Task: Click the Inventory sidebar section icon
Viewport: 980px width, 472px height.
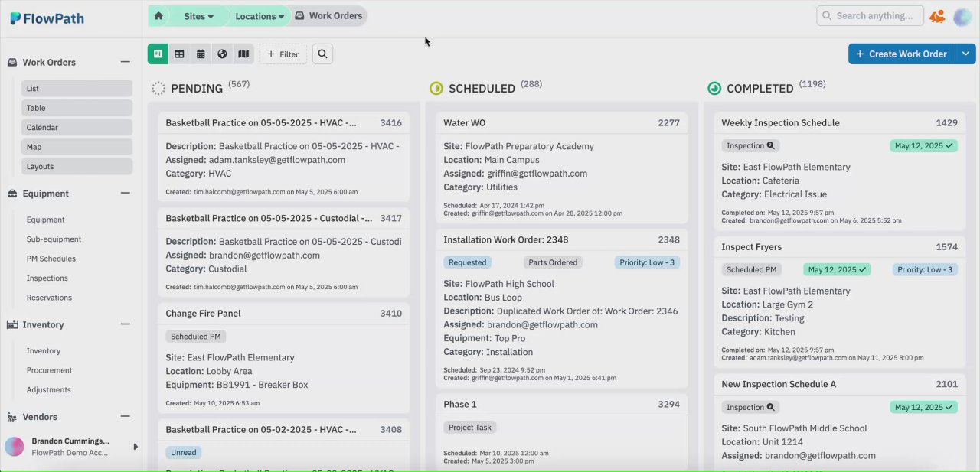Action: tap(12, 325)
